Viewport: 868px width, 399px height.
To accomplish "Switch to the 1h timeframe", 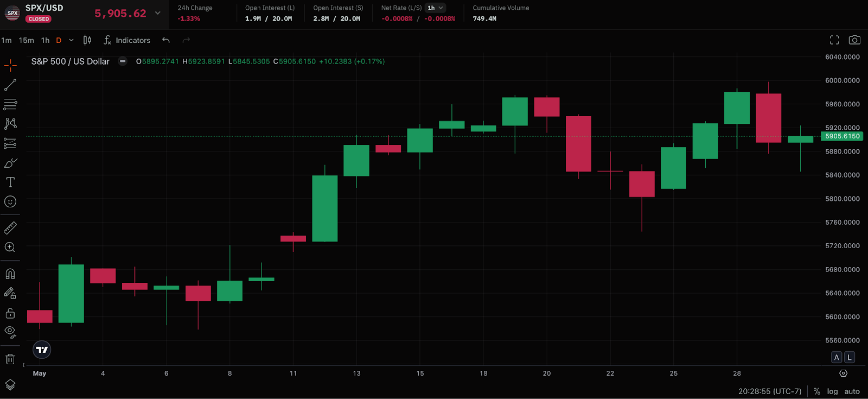I will pos(46,40).
